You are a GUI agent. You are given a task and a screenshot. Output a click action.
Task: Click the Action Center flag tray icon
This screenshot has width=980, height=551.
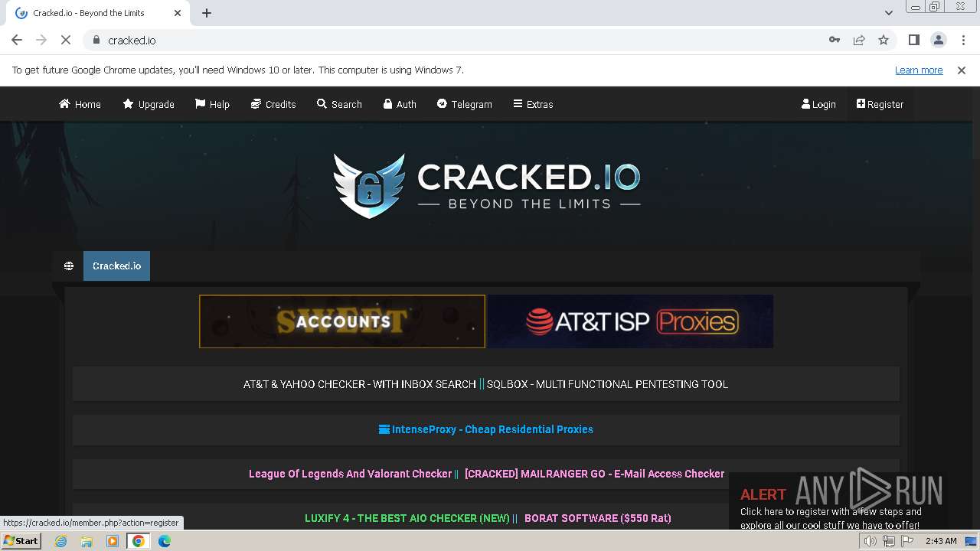pos(908,541)
